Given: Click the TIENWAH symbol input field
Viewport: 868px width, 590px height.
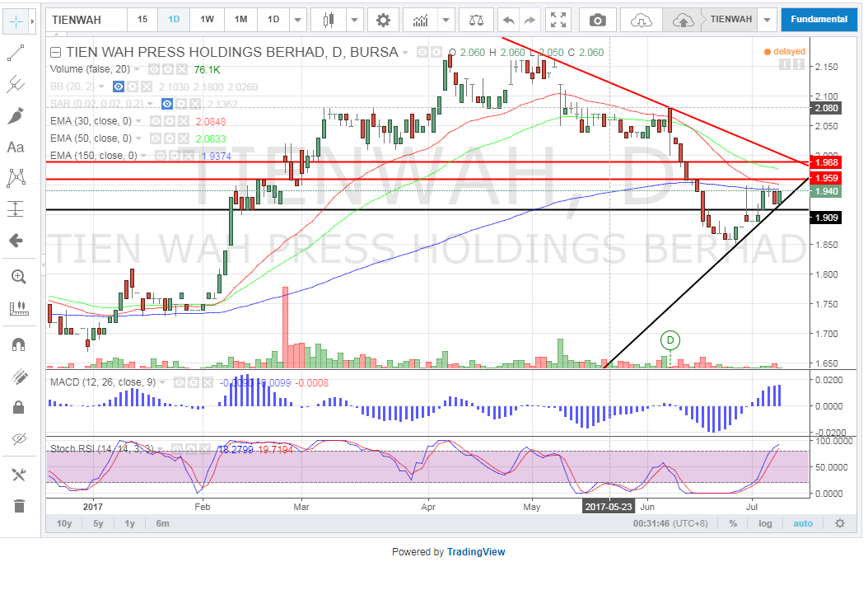Looking at the screenshot, I should [86, 20].
